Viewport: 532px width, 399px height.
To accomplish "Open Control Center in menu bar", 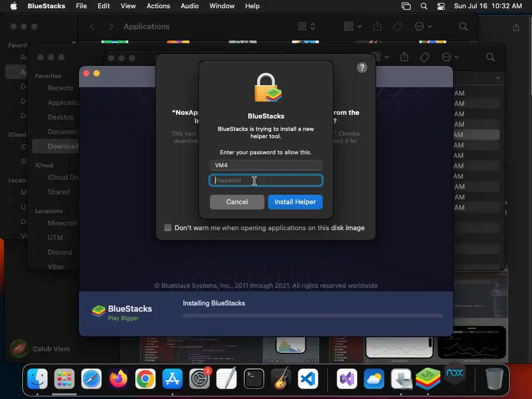I will click(441, 6).
